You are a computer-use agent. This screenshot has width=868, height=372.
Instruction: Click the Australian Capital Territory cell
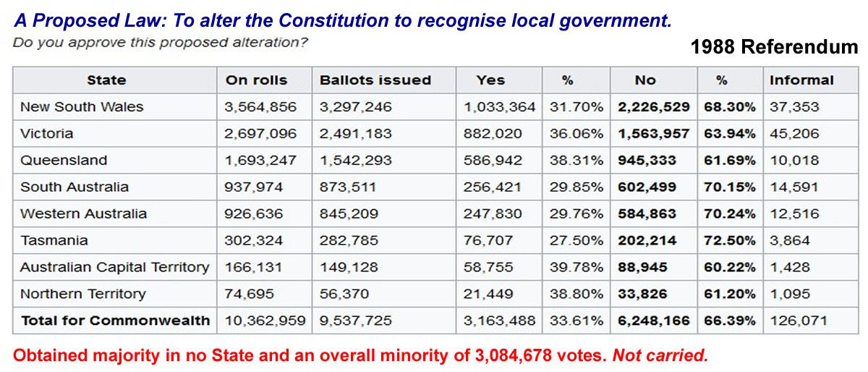pos(114,267)
